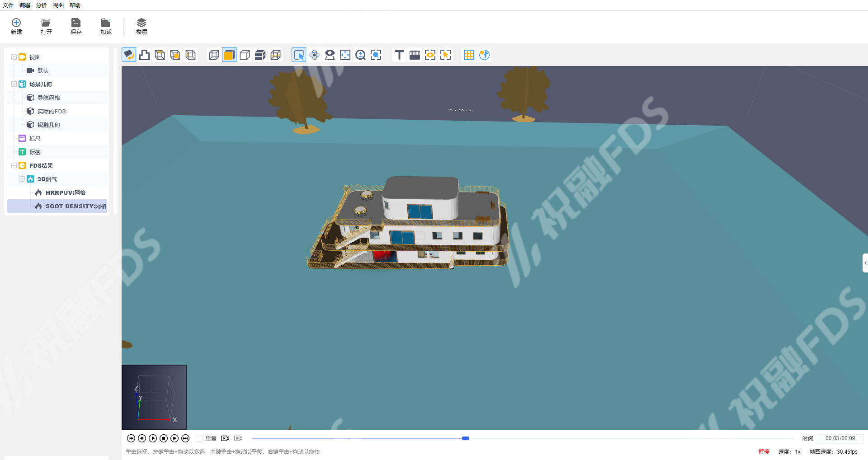Click the 加载 (Load) folder icon
Screen dimensions: 868x460
106,26
